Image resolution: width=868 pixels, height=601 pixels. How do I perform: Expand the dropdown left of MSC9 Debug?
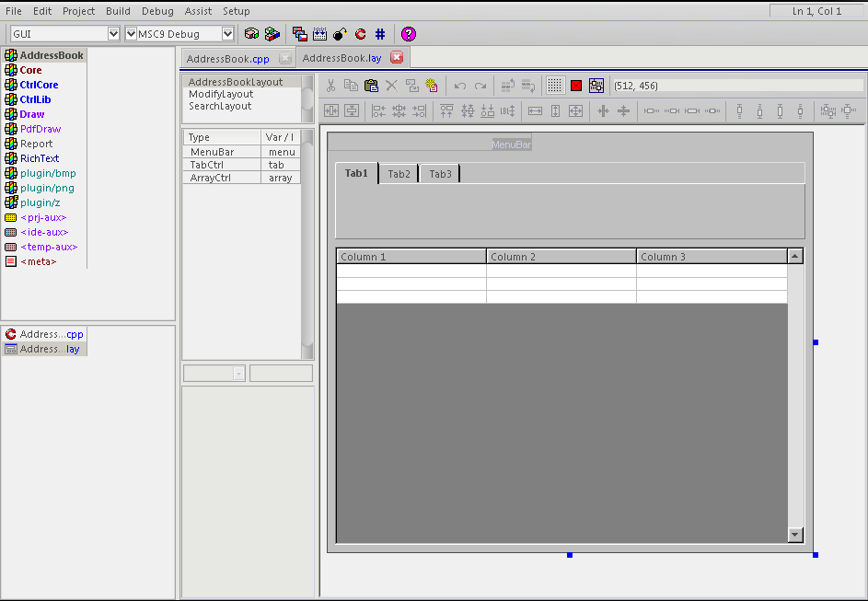(x=131, y=34)
